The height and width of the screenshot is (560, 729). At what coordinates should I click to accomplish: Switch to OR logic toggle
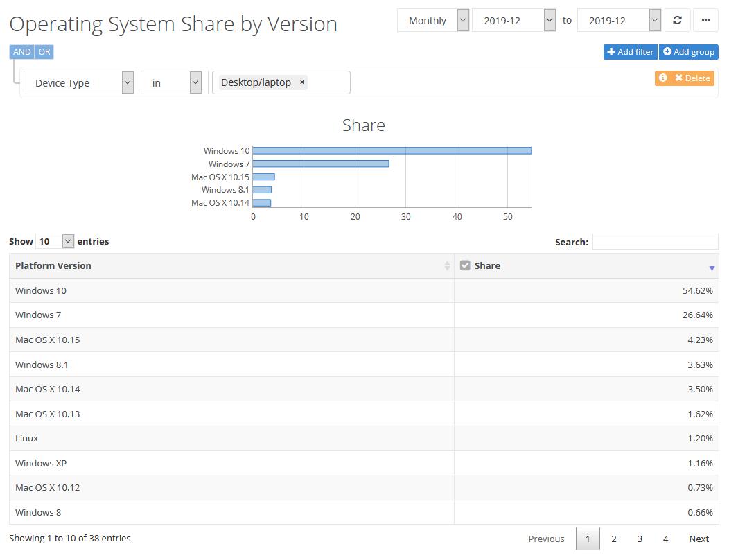click(x=44, y=52)
